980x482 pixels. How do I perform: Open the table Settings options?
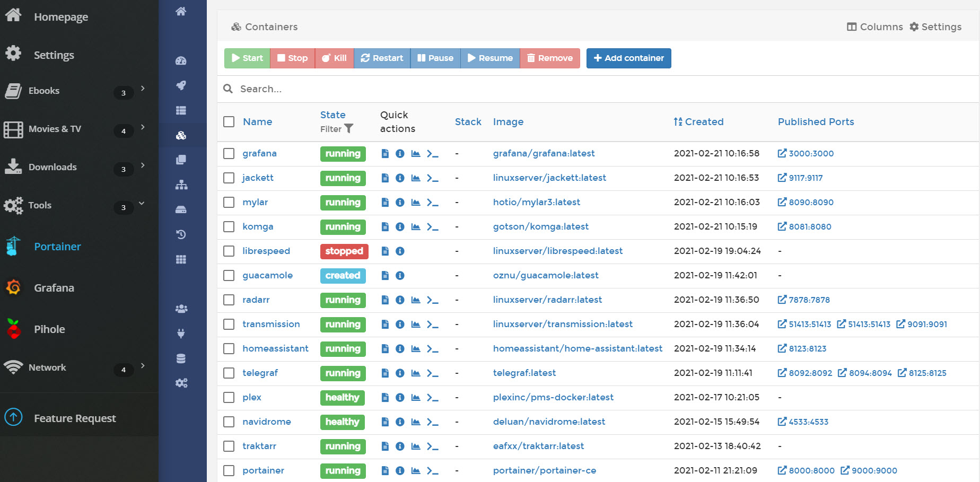[x=935, y=27]
